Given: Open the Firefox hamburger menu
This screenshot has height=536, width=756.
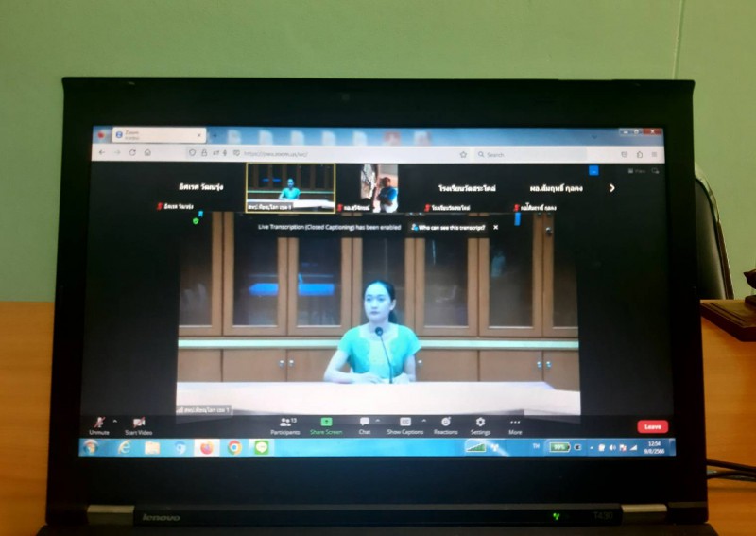Looking at the screenshot, I should (654, 154).
